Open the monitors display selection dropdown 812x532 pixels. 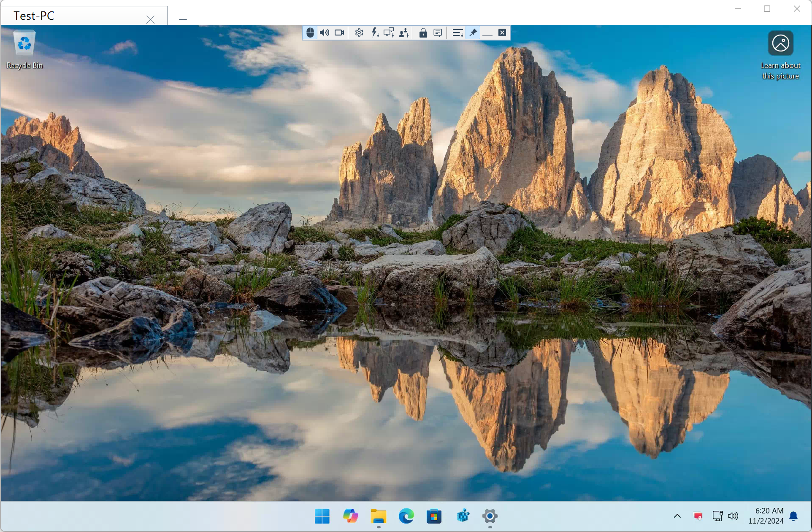pyautogui.click(x=389, y=32)
